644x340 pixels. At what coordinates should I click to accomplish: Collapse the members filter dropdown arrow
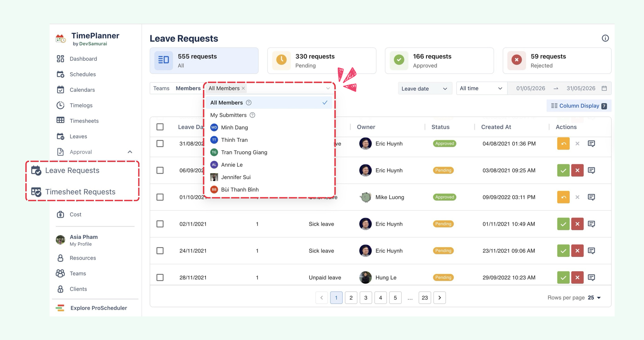tap(328, 88)
